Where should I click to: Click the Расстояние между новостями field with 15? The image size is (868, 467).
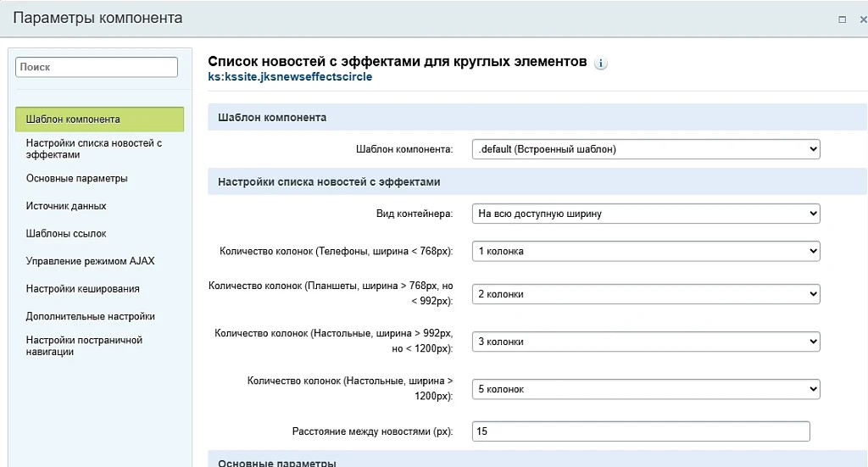click(641, 431)
